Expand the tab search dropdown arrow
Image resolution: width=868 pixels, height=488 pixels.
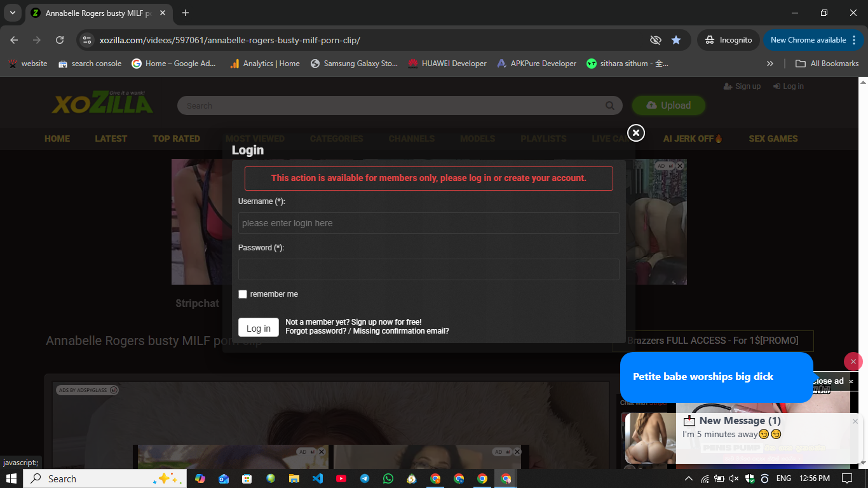point(13,13)
